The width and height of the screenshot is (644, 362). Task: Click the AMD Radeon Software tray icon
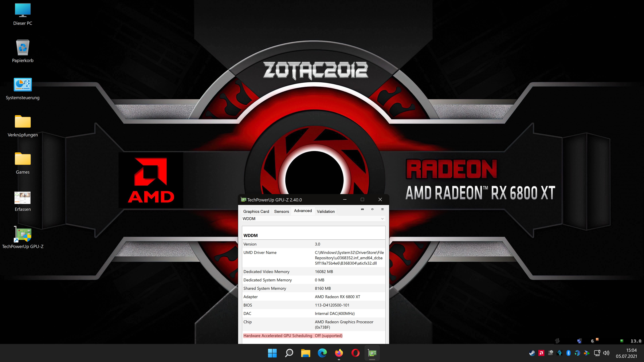tap(541, 353)
